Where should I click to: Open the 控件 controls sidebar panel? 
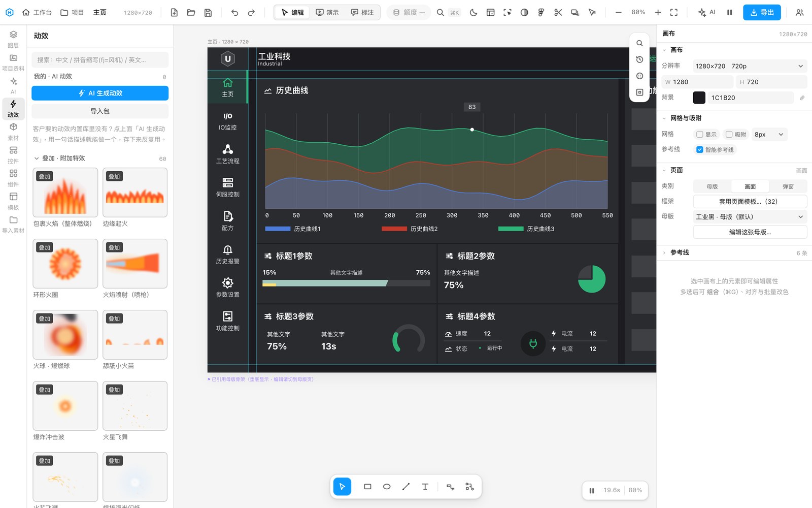click(x=13, y=155)
